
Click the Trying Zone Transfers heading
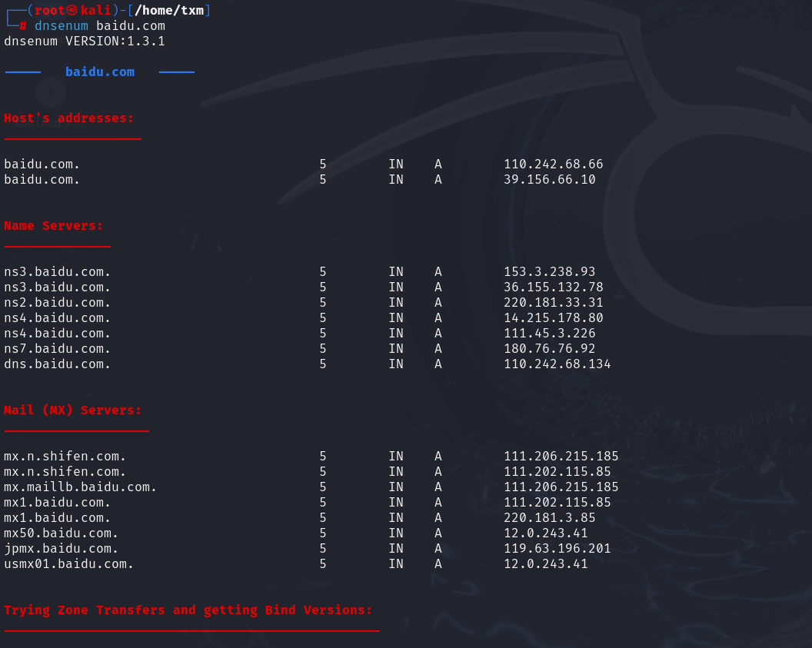click(188, 610)
